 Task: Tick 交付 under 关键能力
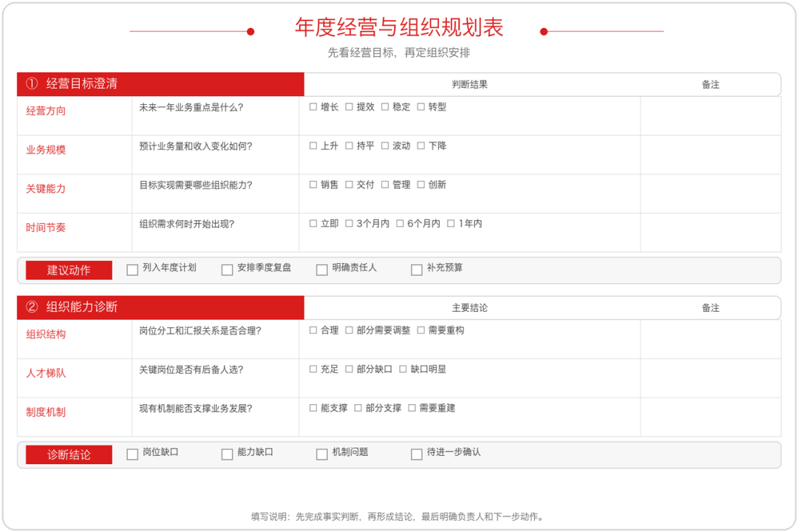349,184
